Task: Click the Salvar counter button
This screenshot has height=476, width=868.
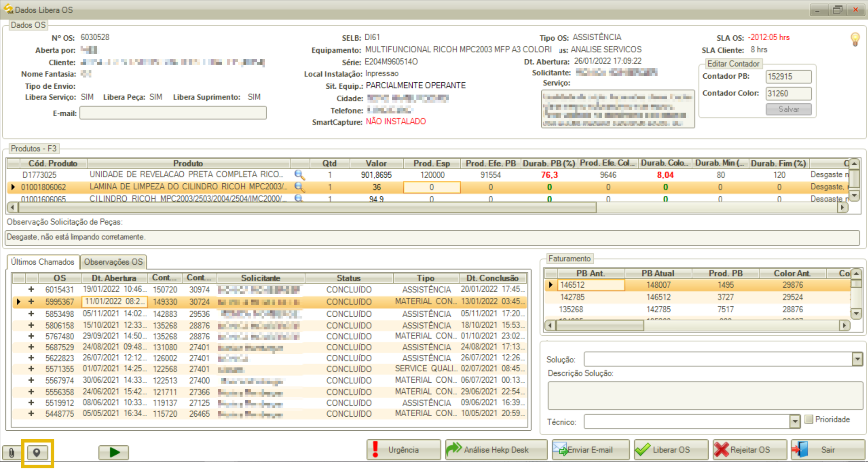Action: coord(788,109)
